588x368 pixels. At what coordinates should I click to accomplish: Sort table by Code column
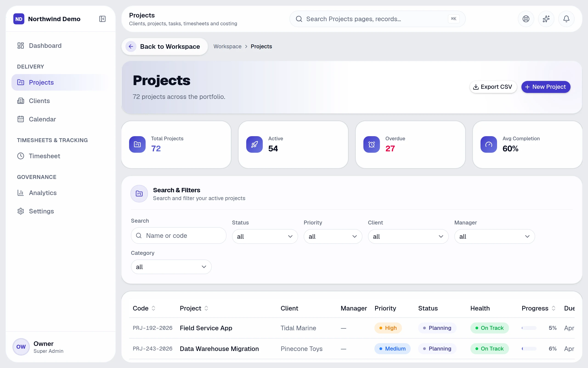pos(153,308)
